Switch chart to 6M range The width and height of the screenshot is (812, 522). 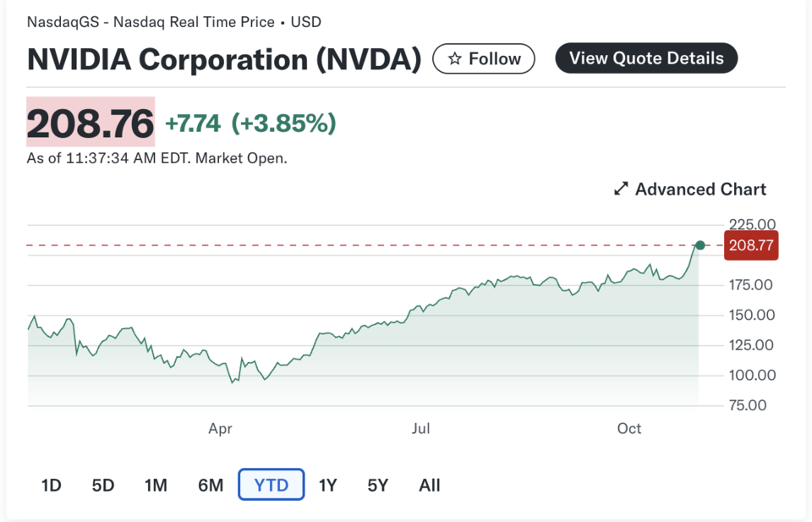(211, 486)
